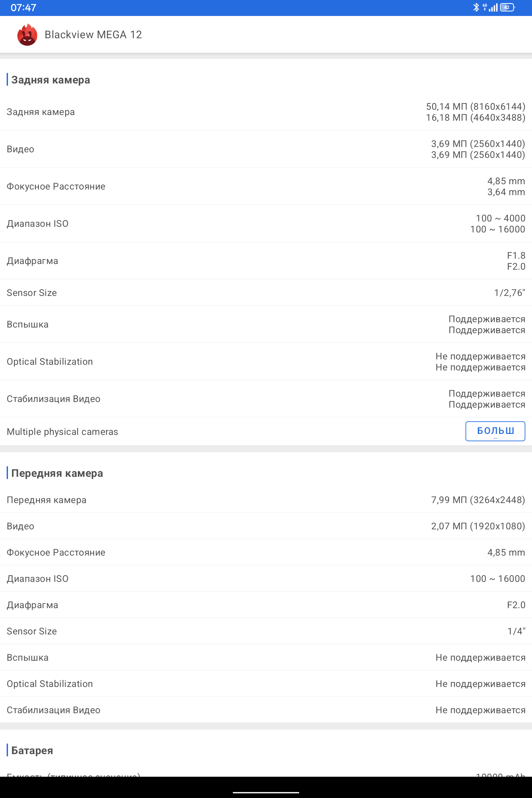Tap the Bluetooth status bar icon

(476, 7)
